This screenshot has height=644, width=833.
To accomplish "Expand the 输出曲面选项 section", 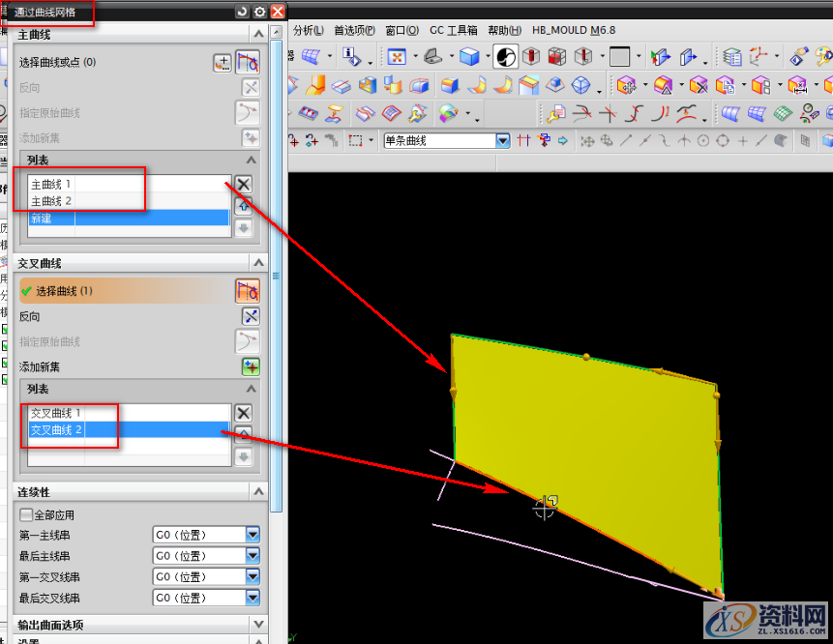I will point(256,625).
